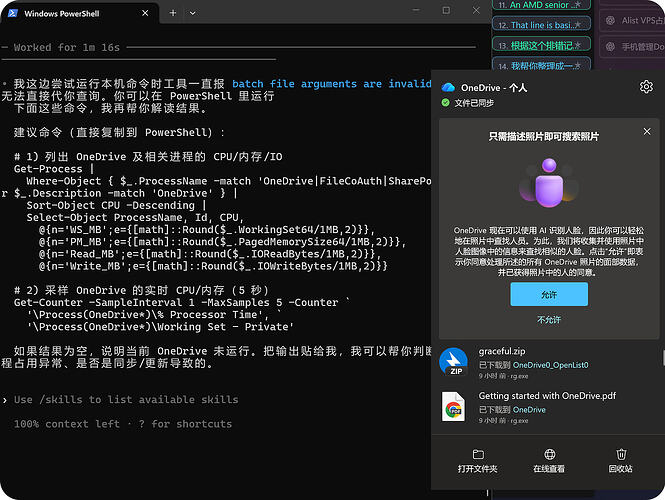665x500 pixels.
Task: Click '只需描述照片即可搜索照片' heading
Action: (544, 137)
